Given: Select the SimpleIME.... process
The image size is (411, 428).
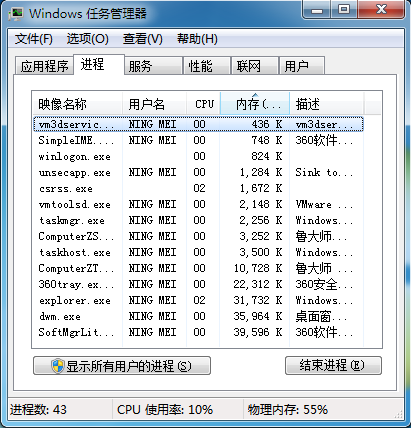Looking at the screenshot, I should pos(198,140).
